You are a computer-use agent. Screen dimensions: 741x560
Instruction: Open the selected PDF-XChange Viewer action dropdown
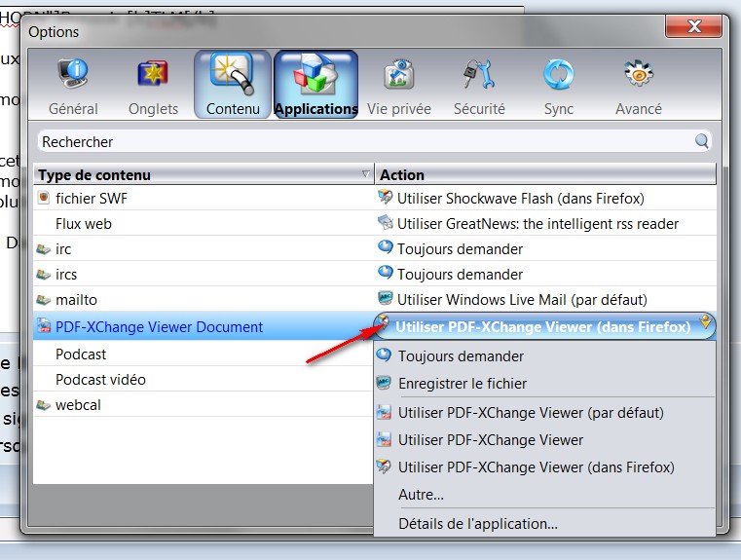[x=544, y=326]
